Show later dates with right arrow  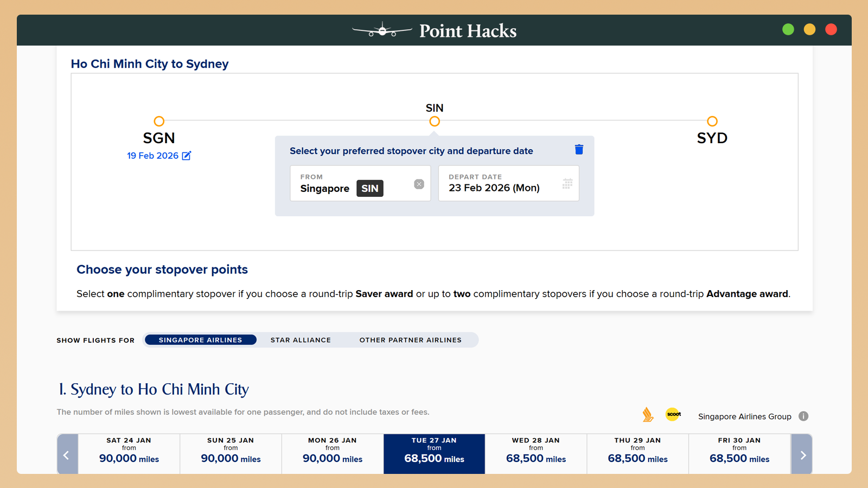[802, 454]
